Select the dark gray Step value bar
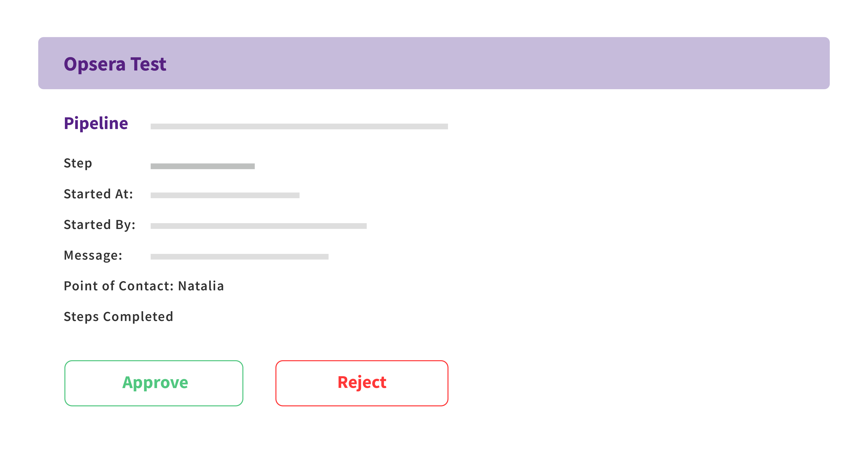This screenshot has height=452, width=868. 202,166
